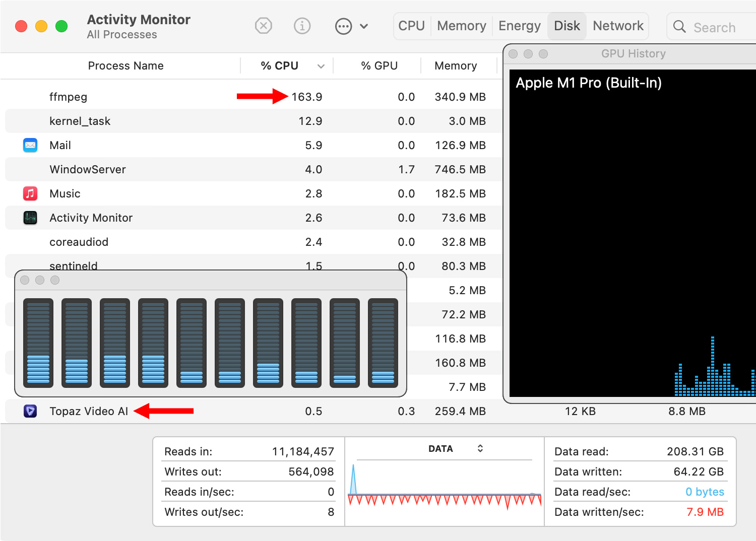Click the first CPU core usage meter
This screenshot has height=541, width=756.
coord(38,343)
